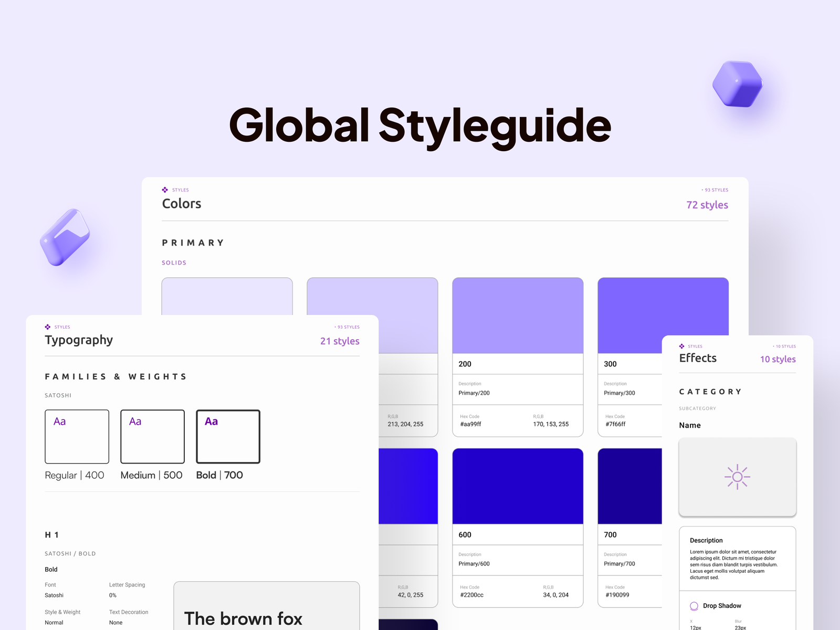This screenshot has height=630, width=840.
Task: Click the glossy purple 3D pill shape
Action: (x=65, y=237)
